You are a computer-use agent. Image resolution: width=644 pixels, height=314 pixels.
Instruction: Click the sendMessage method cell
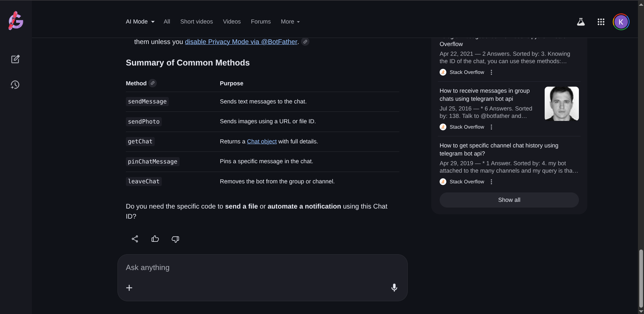(147, 101)
